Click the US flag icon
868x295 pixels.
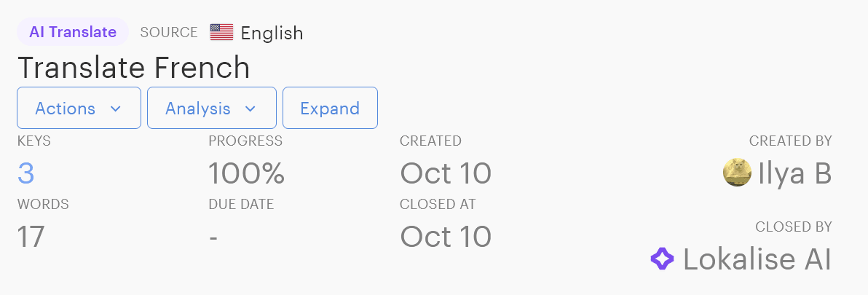(221, 33)
